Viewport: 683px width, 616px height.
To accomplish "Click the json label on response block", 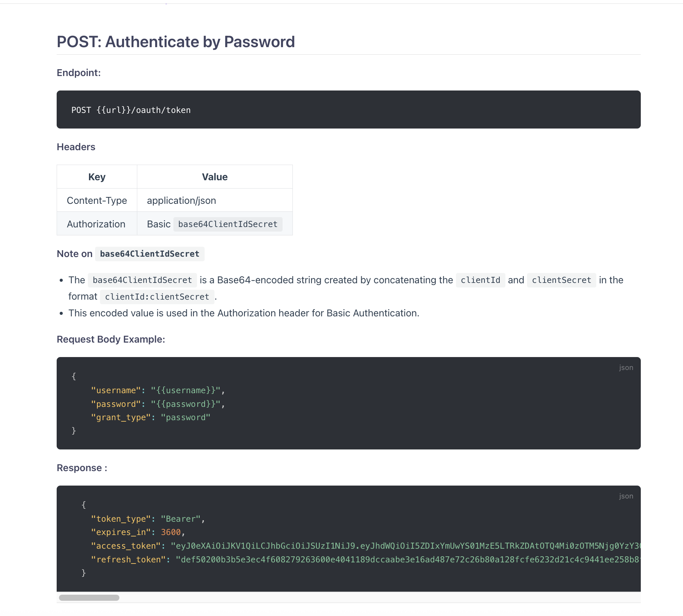I will click(626, 496).
